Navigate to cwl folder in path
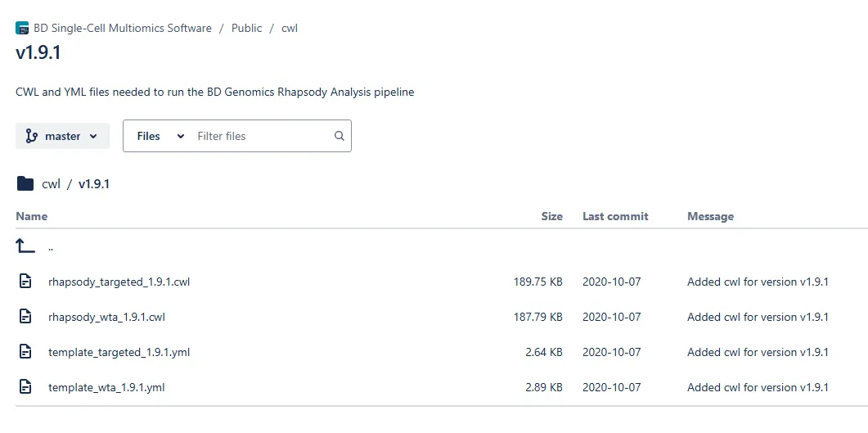Viewport: 868px width, 433px height. (51, 184)
